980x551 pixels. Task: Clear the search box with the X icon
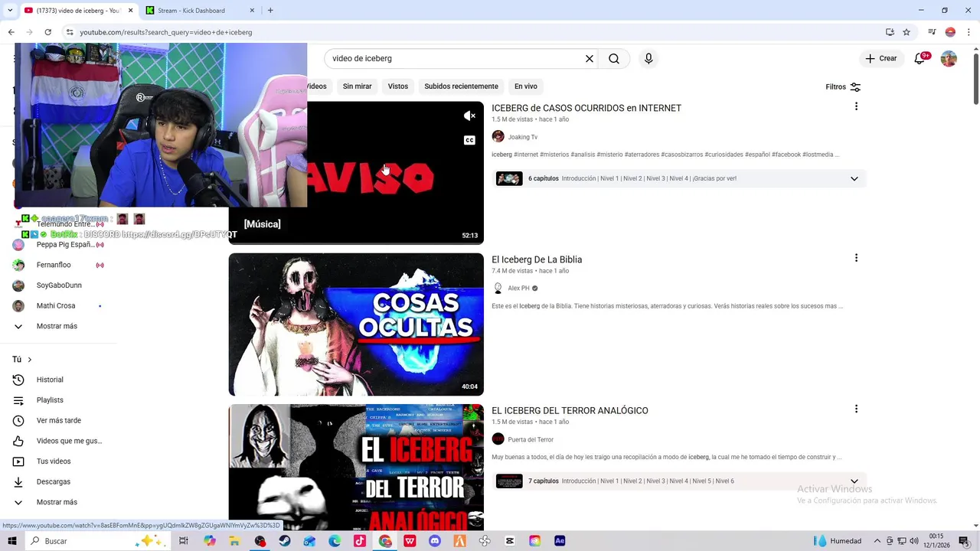coord(590,59)
